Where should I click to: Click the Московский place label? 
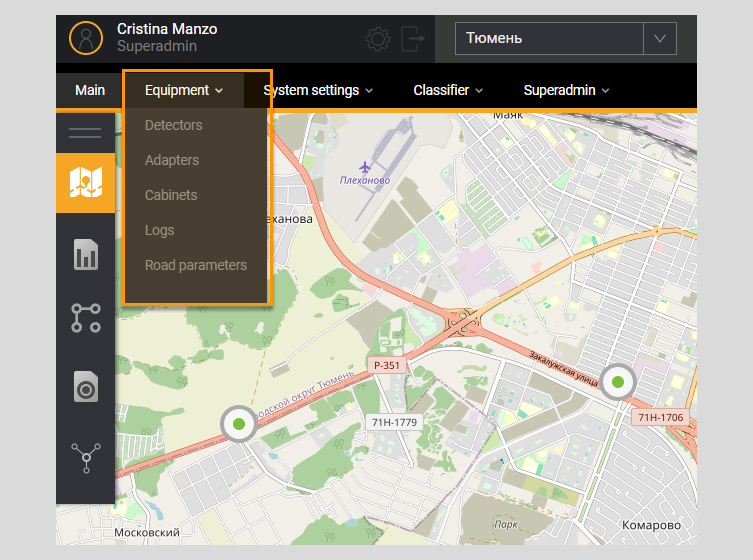click(147, 532)
